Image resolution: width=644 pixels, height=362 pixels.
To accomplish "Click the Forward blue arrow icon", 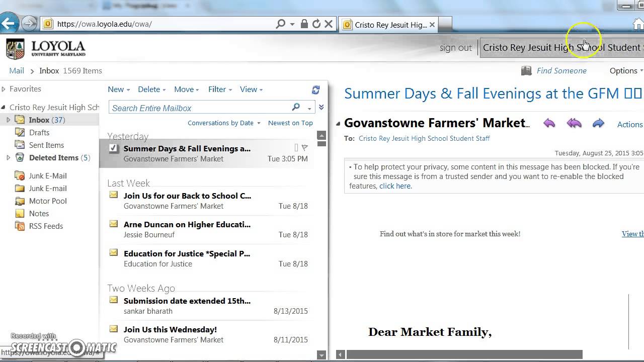I will 598,124.
